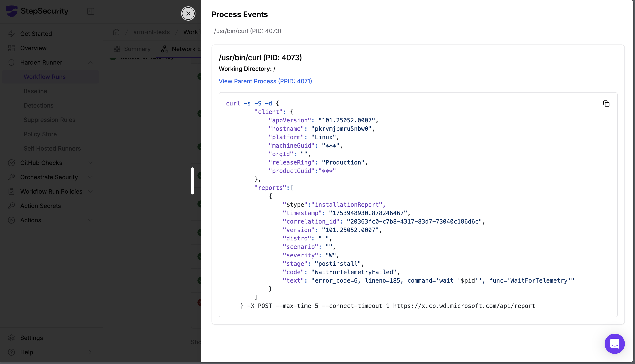Click the Overview grid icon
The image size is (635, 364).
pos(11,48)
